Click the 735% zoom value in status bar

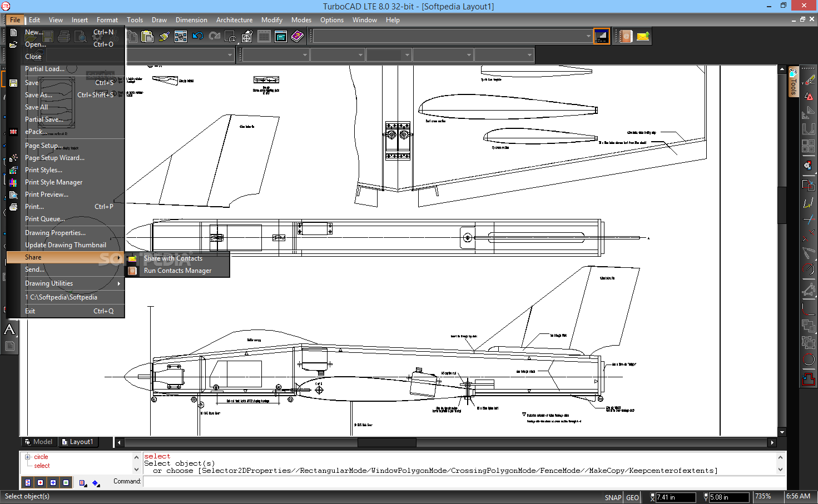click(763, 496)
